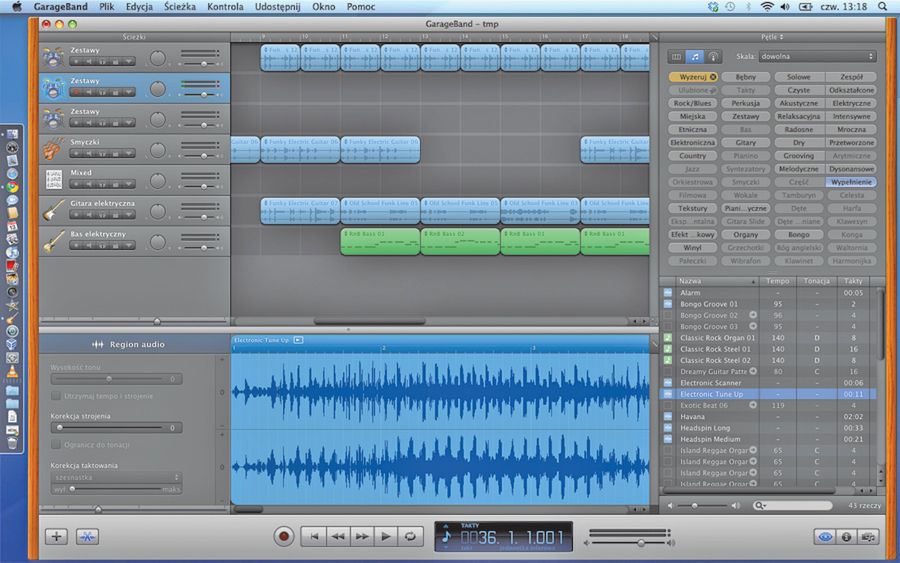Click the Gitara elektryczna track guitar icon
Viewport: 900px width, 563px height.
pyautogui.click(x=54, y=210)
